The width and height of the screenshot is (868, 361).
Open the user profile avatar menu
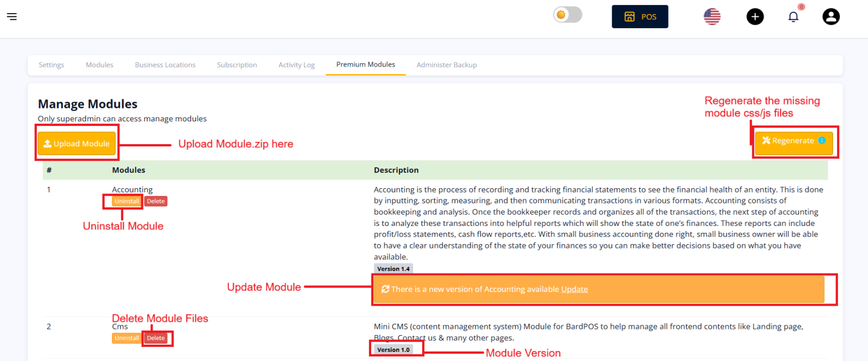[x=831, y=16]
